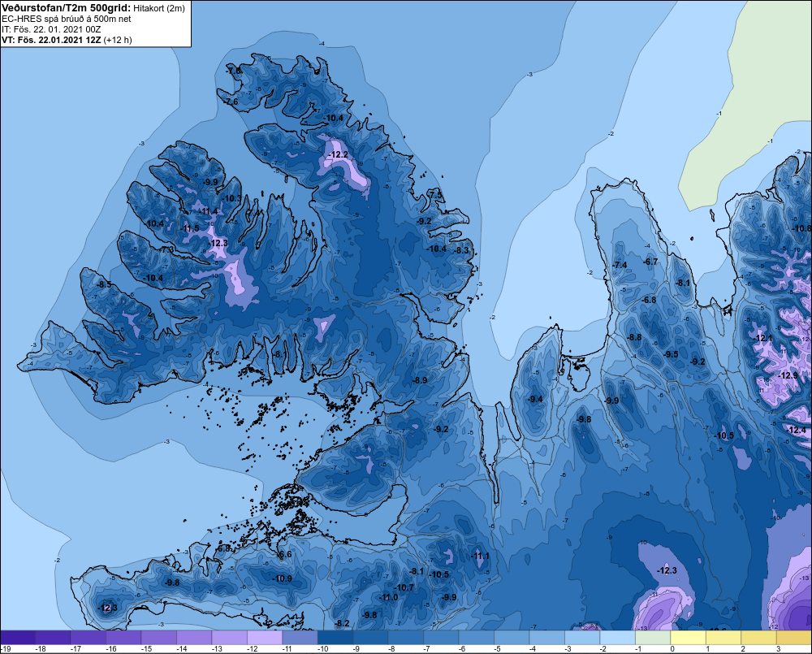This screenshot has height=654, width=812.
Task: Click the -8.2 temperature value
Action: click(343, 623)
